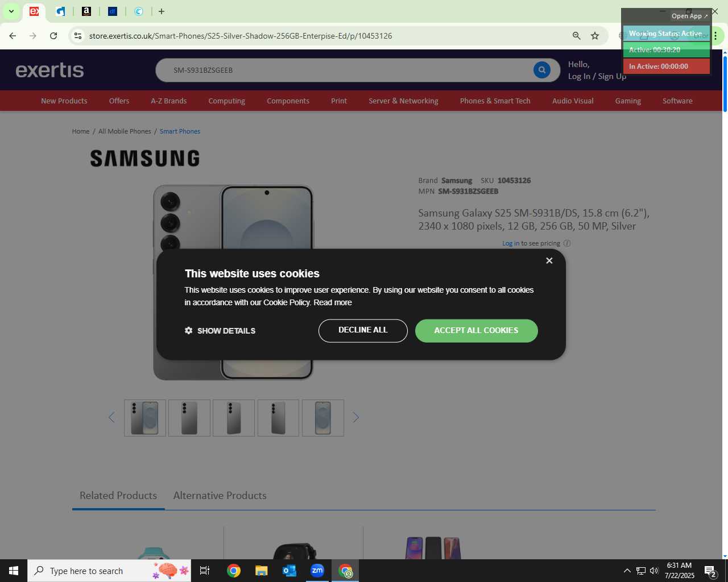Switch to the Amazon tab

pos(86,11)
